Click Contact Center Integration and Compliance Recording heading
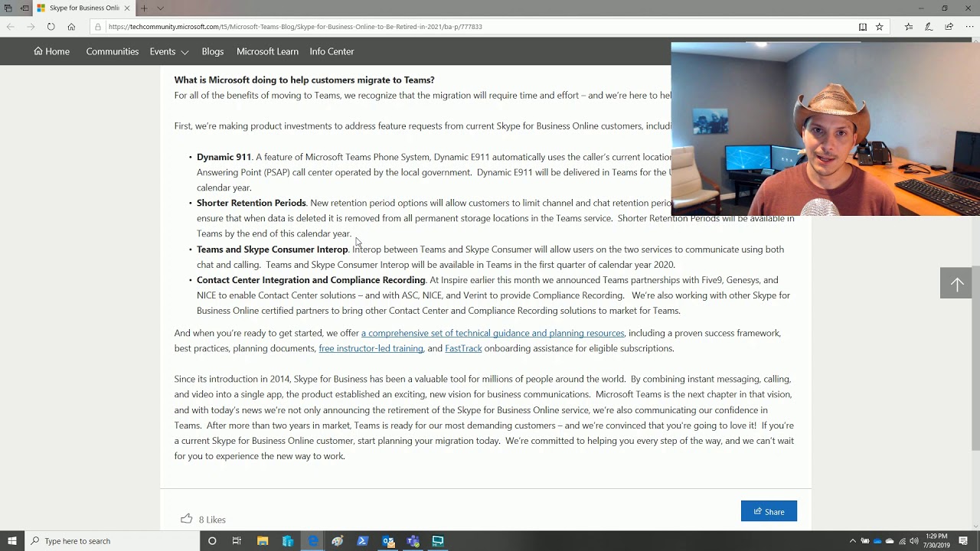This screenshot has width=980, height=551. point(311,280)
